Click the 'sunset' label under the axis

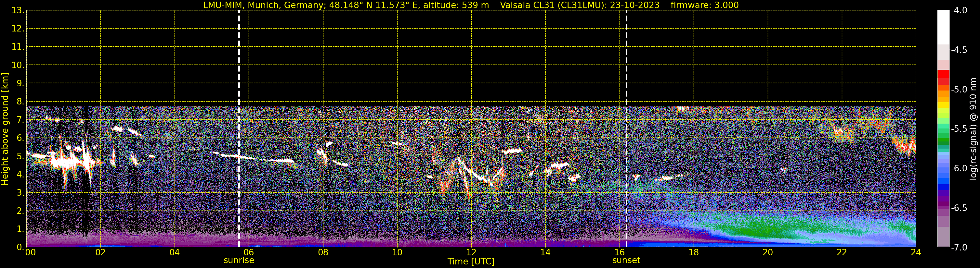(x=626, y=261)
